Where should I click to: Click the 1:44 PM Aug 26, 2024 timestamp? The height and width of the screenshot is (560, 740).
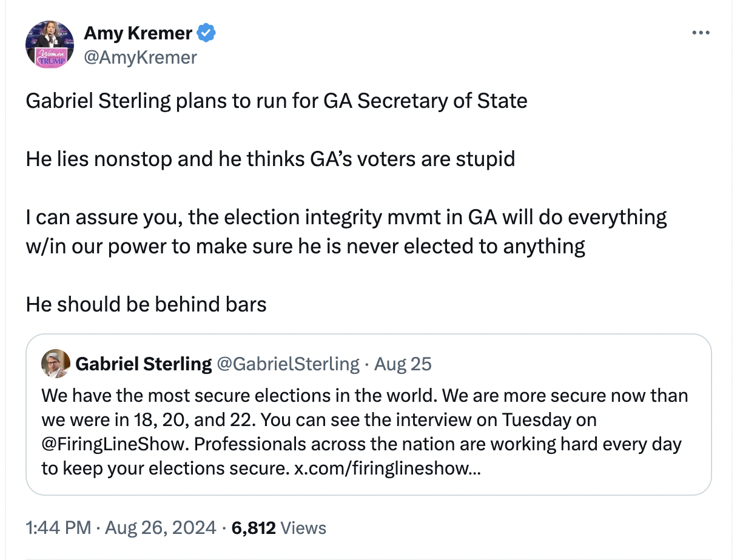(121, 527)
